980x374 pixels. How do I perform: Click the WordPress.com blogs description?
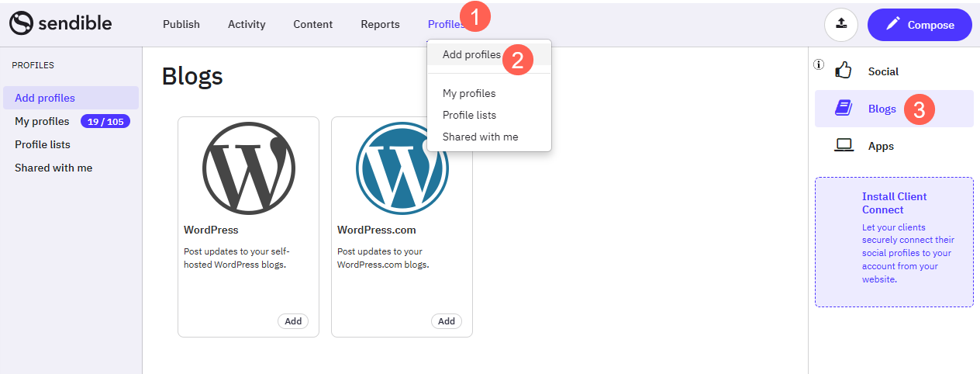(x=383, y=258)
